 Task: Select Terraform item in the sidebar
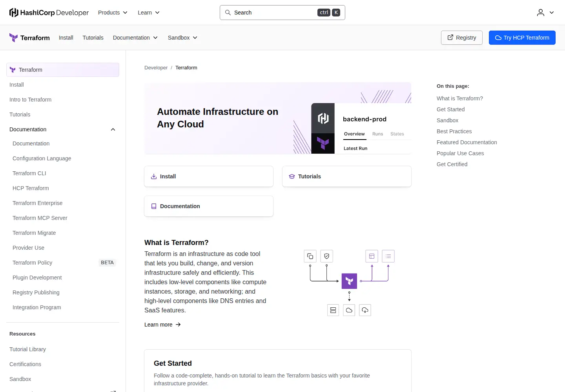(63, 70)
